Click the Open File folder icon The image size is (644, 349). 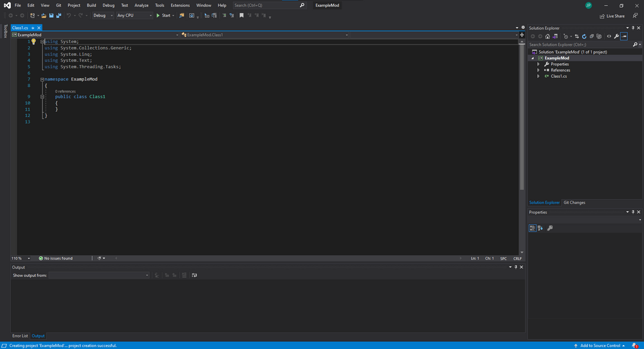pos(44,15)
